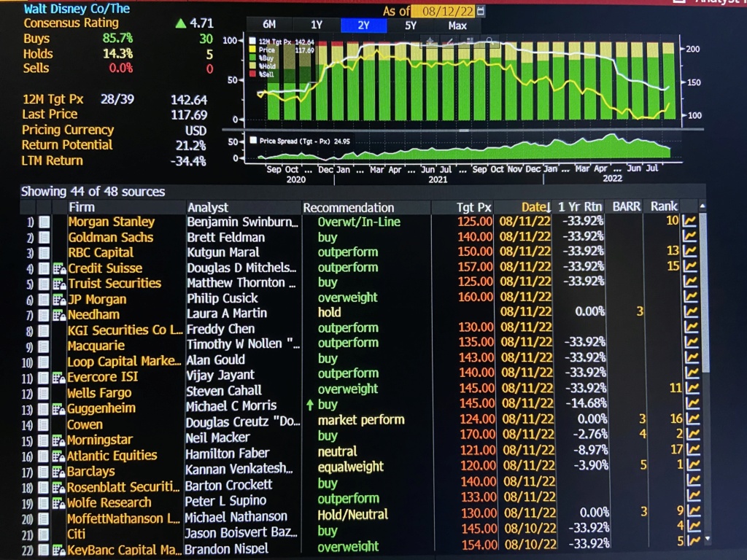The height and width of the screenshot is (560, 747).
Task: Select the magnifier zoom tool on the chart toolbar
Action: coord(489,42)
